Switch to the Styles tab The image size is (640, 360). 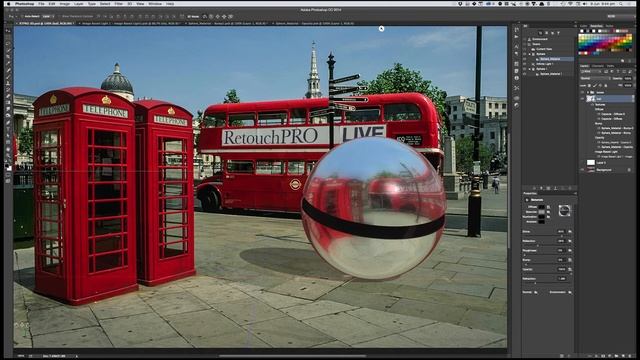click(x=609, y=26)
